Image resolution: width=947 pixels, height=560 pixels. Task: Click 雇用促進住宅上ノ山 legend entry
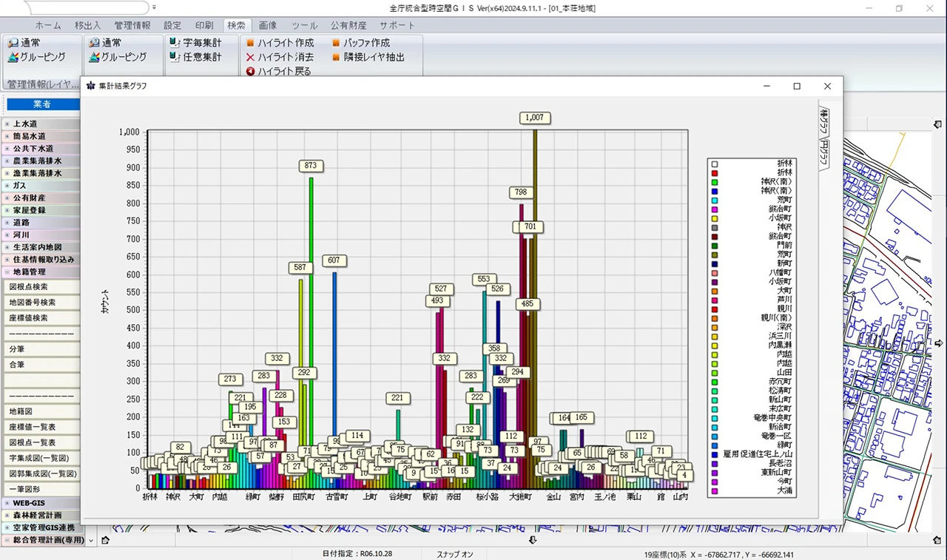tap(751, 453)
